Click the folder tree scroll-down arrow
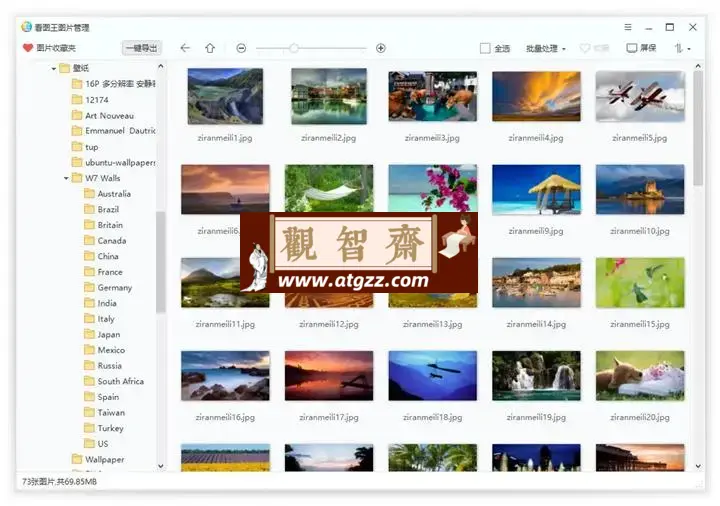The height and width of the screenshot is (506, 720). 160,466
